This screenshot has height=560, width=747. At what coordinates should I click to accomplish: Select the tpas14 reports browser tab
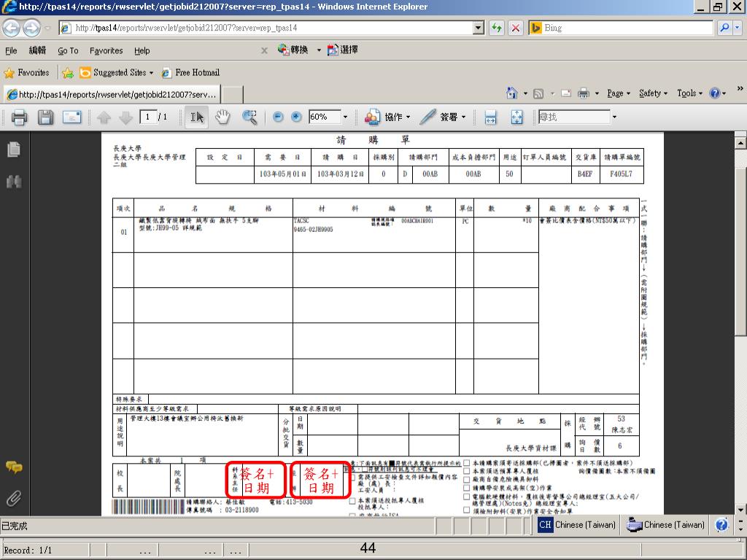click(x=112, y=94)
